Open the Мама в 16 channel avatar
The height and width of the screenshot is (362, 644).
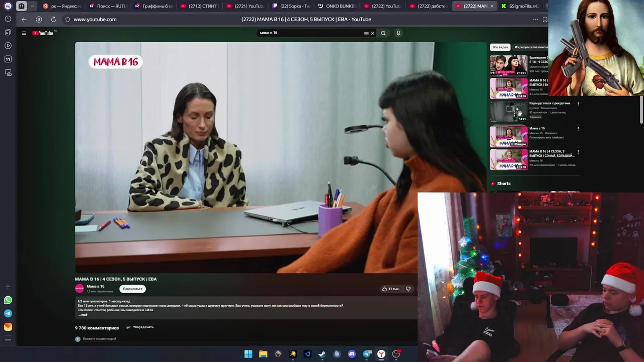[79, 289]
